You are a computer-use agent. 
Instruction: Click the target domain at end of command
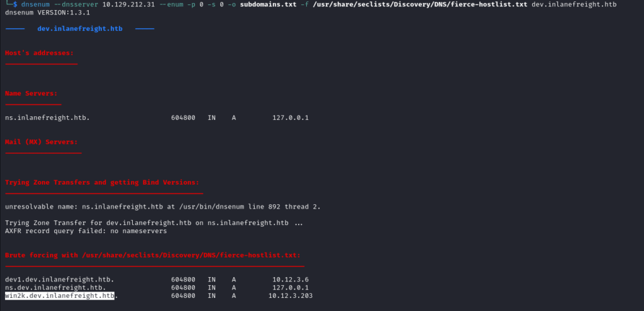(574, 4)
